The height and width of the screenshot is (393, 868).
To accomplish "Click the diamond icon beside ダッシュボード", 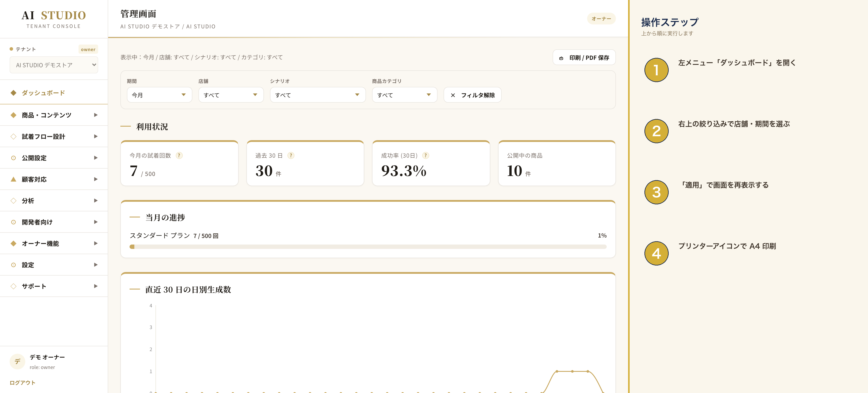I will (x=14, y=93).
